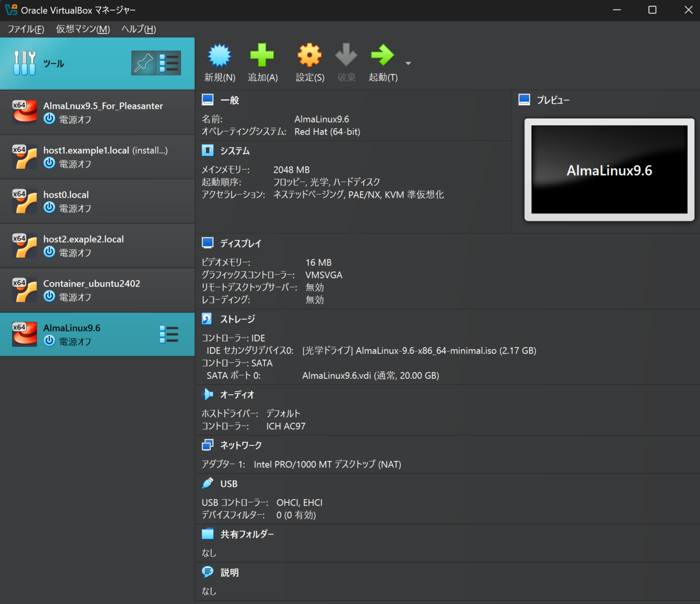
Task: Click the オーディオ speaker icon
Action: [x=208, y=395]
